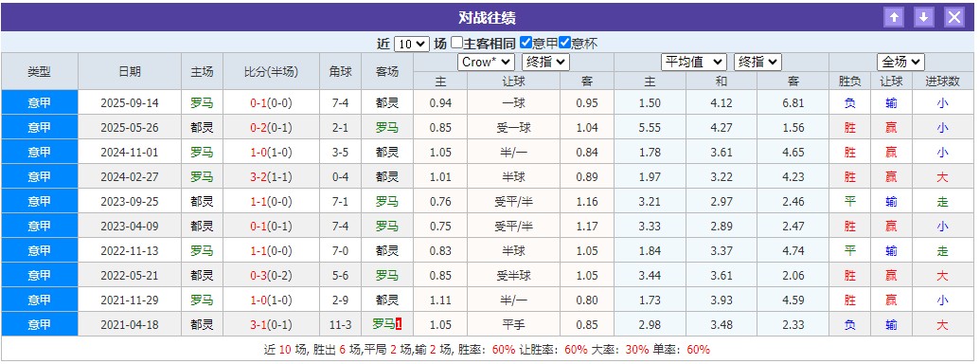Click the date 2021-11-29
The height and width of the screenshot is (364, 980).
[130, 300]
